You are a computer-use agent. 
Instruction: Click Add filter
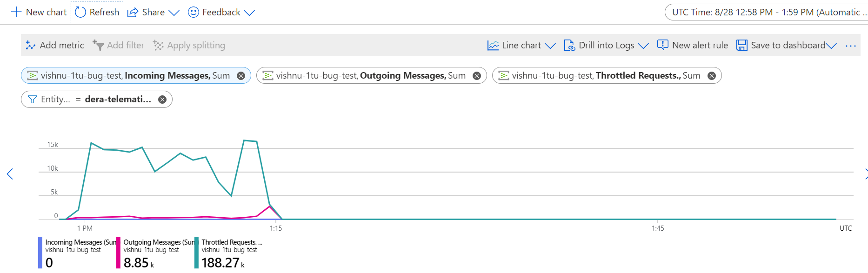[x=118, y=45]
